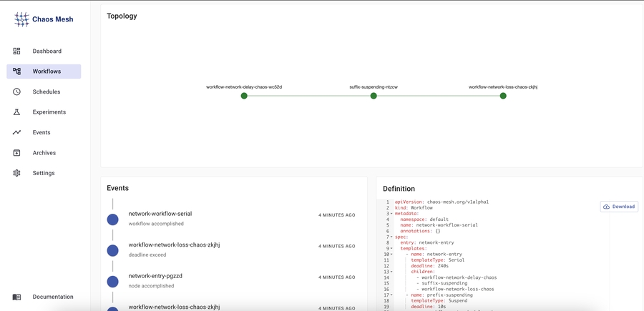The height and width of the screenshot is (311, 644).
Task: Click the Workflows icon in sidebar
Action: point(16,71)
